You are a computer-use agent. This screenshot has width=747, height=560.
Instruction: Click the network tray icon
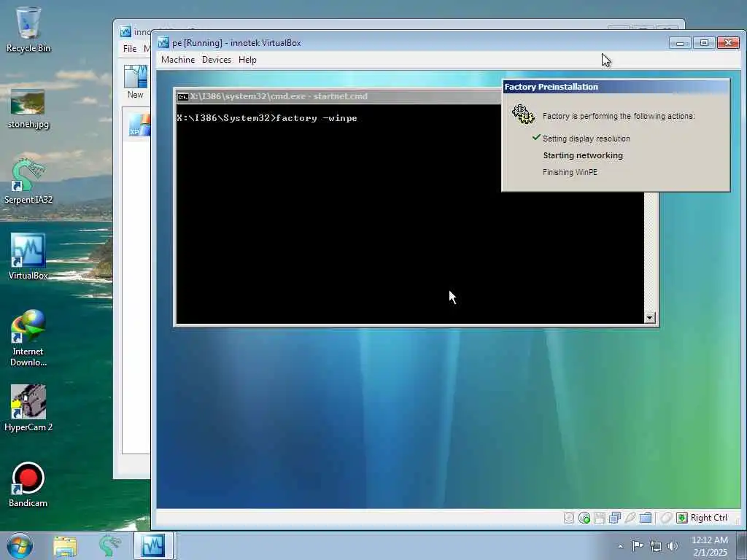click(x=656, y=546)
